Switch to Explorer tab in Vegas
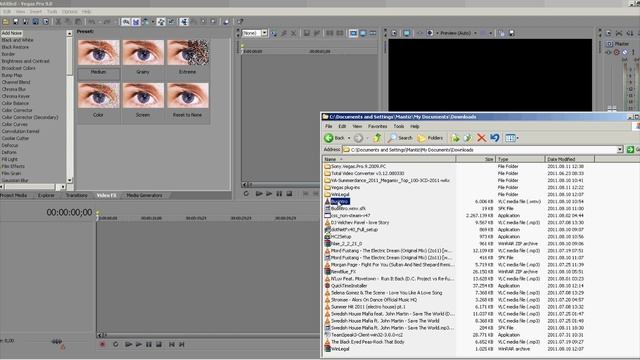Screen dimensions: 640x360 coord(46,196)
